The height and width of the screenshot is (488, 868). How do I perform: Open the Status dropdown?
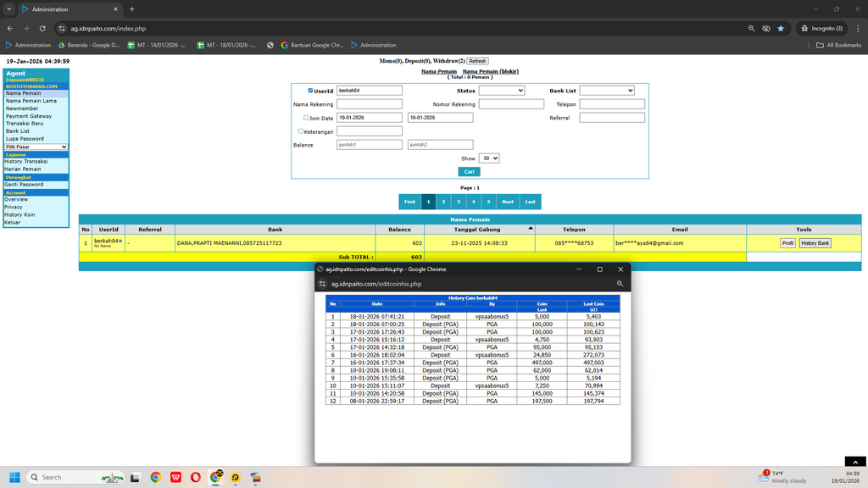point(502,90)
